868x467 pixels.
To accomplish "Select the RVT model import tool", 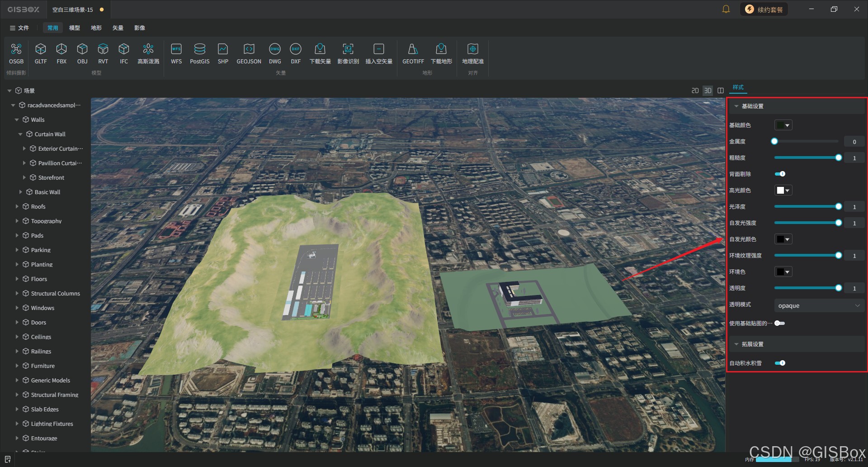I will pos(103,53).
